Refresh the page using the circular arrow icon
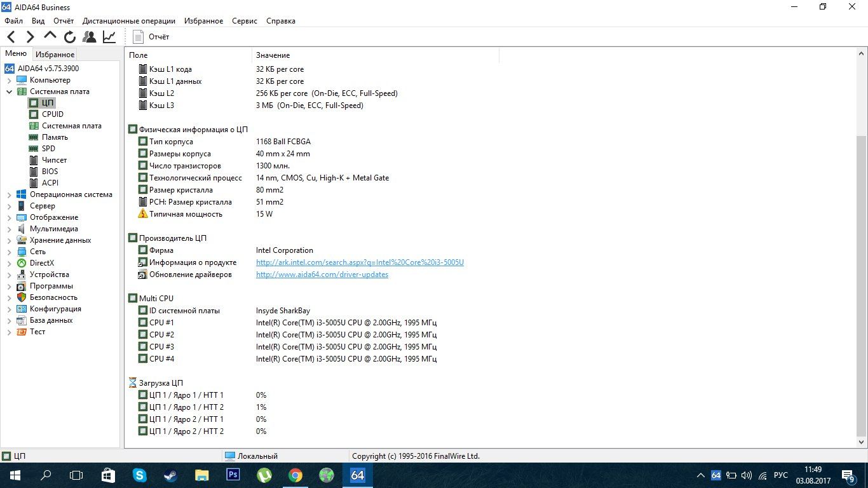Viewport: 868px width, 488px height. coord(70,37)
